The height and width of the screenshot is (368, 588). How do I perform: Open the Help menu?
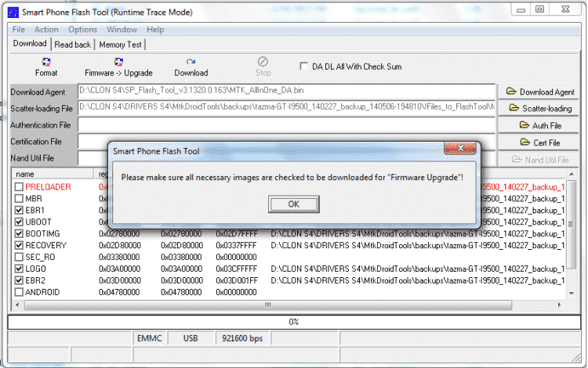point(155,30)
